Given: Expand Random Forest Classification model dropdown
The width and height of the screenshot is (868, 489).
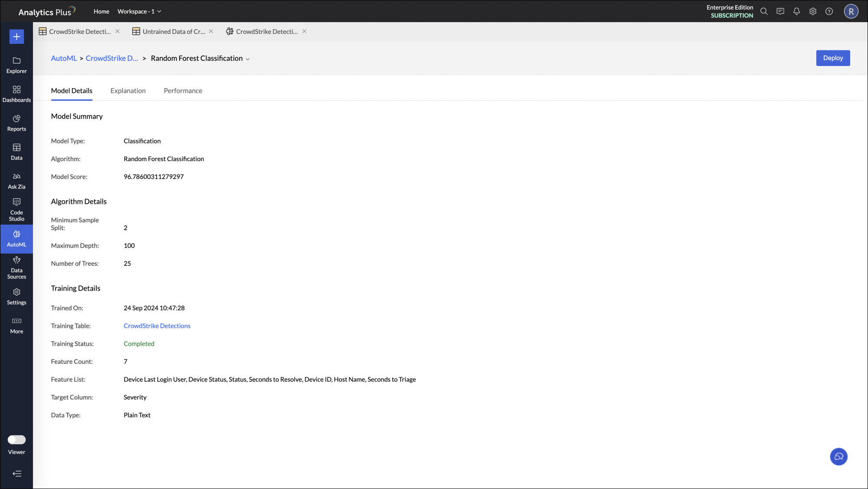Looking at the screenshot, I should click(248, 59).
